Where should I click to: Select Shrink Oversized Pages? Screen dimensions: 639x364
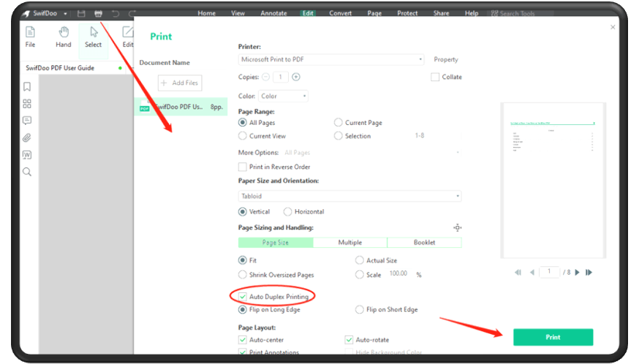coord(243,275)
